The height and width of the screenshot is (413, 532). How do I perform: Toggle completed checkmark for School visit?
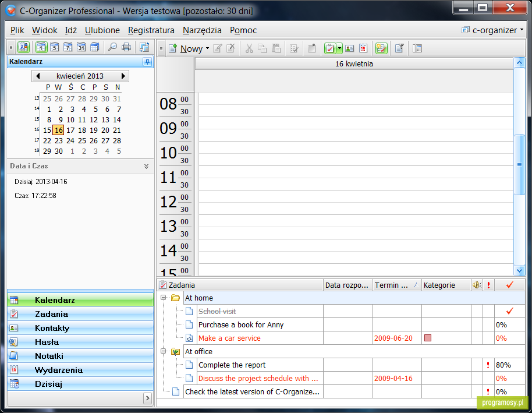pos(509,311)
